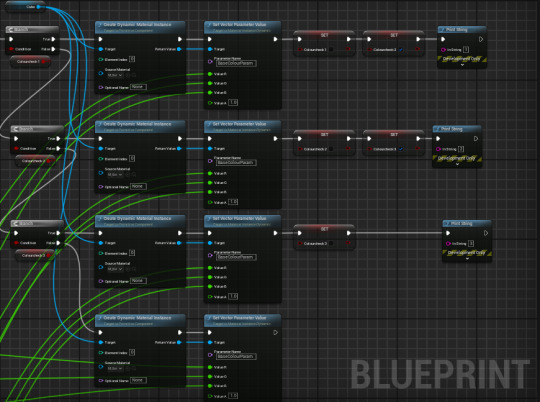Click Value A 1.0 field in second Set Vector Parameter Value
This screenshot has width=540, height=402.
click(x=233, y=202)
